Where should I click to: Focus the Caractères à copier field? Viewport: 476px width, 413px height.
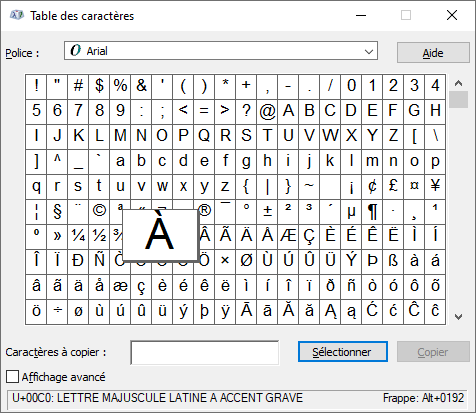tap(205, 352)
